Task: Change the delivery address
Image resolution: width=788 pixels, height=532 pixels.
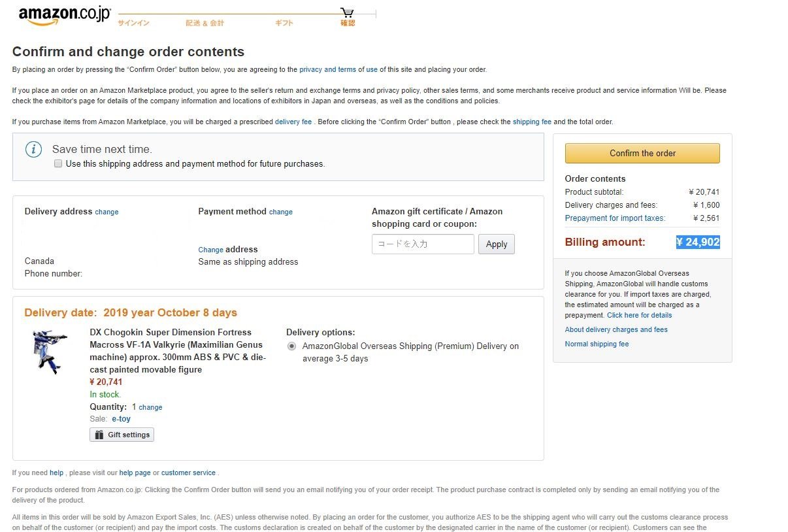Action: [107, 212]
